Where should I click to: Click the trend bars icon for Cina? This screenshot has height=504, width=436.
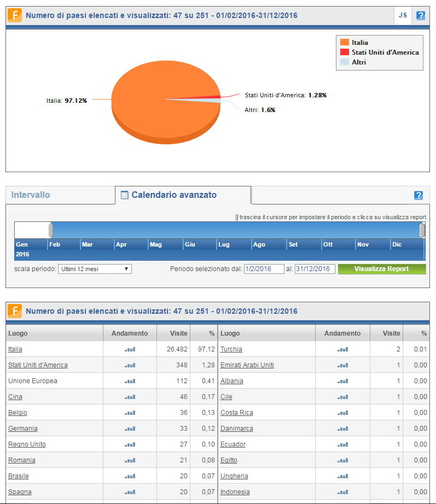130,397
